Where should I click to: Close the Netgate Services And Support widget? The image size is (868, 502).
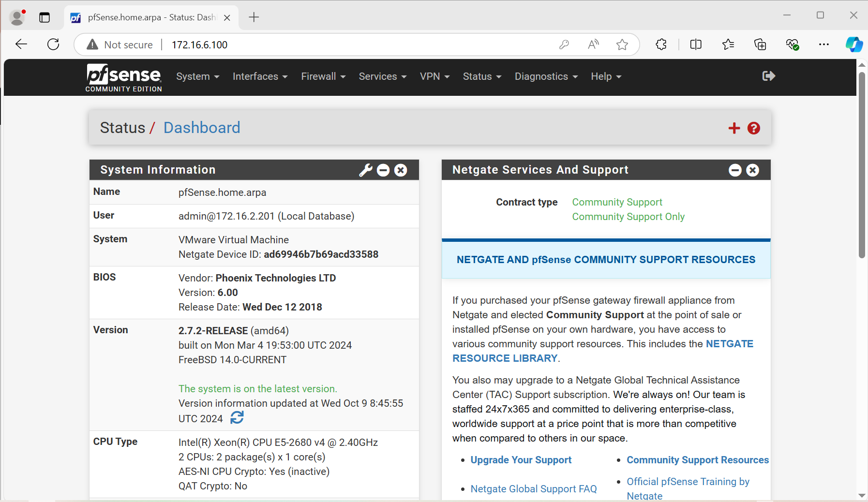click(752, 170)
